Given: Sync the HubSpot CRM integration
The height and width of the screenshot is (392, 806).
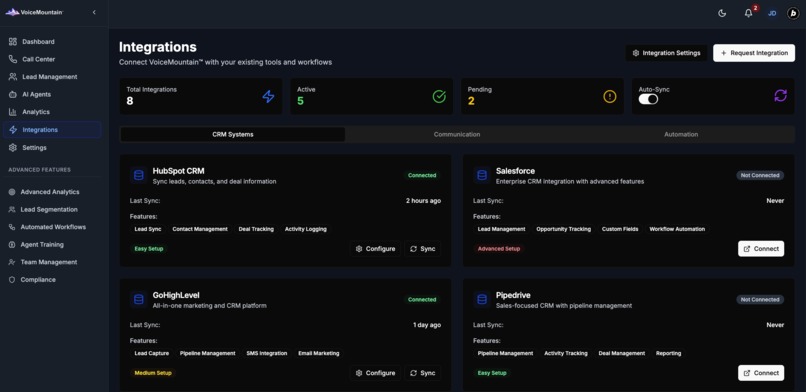Looking at the screenshot, I should pyautogui.click(x=423, y=249).
